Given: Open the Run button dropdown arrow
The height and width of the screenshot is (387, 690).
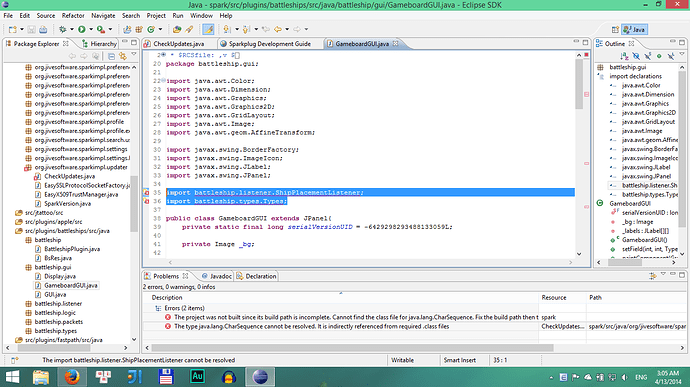Looking at the screenshot, I should pyautogui.click(x=91, y=29).
